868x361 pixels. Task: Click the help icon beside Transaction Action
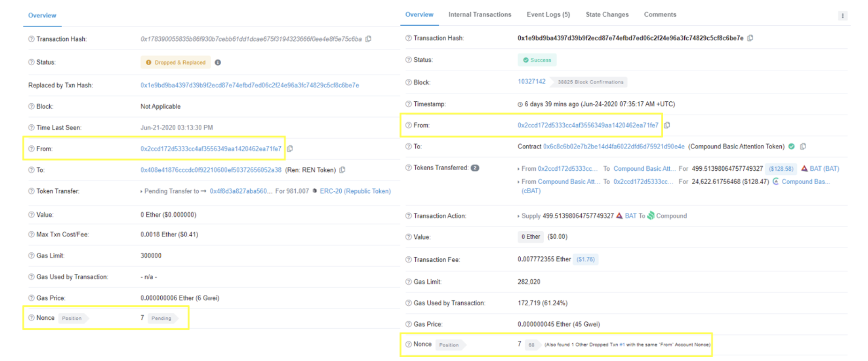408,216
